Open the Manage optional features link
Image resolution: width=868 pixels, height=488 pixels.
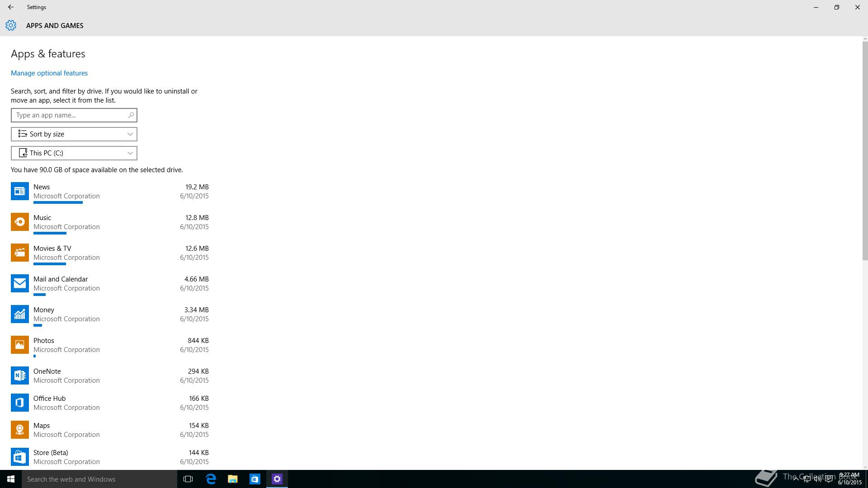click(x=49, y=73)
